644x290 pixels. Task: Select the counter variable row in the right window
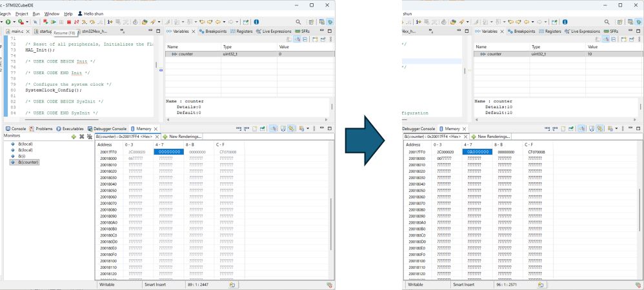coord(494,54)
